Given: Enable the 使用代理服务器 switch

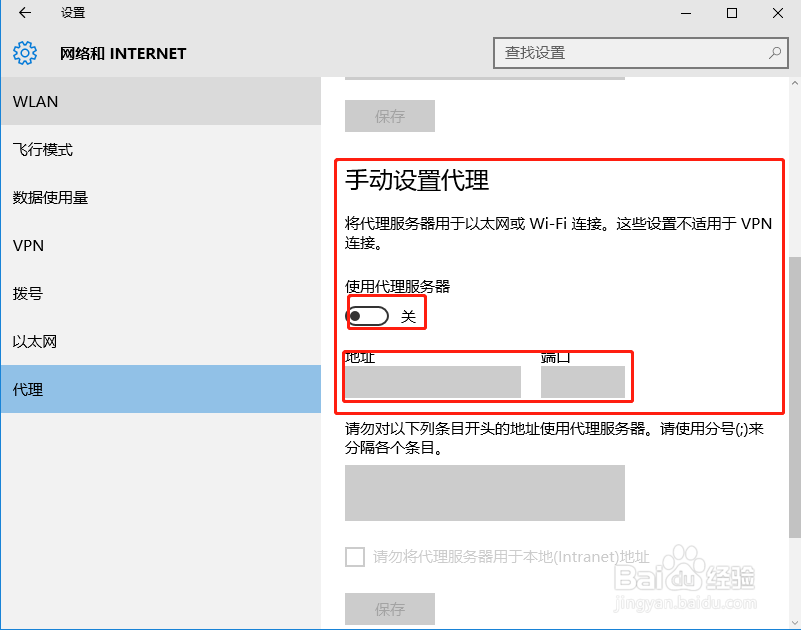Looking at the screenshot, I should [369, 315].
